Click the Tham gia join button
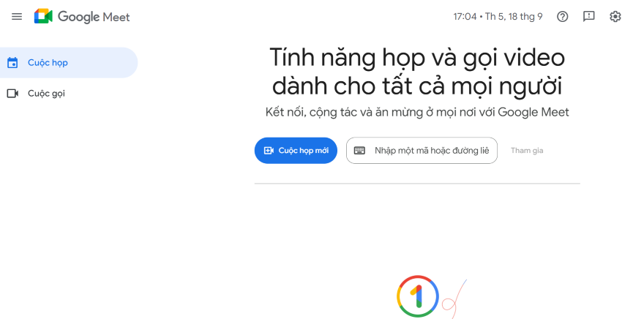The image size is (644, 319). pos(527,150)
